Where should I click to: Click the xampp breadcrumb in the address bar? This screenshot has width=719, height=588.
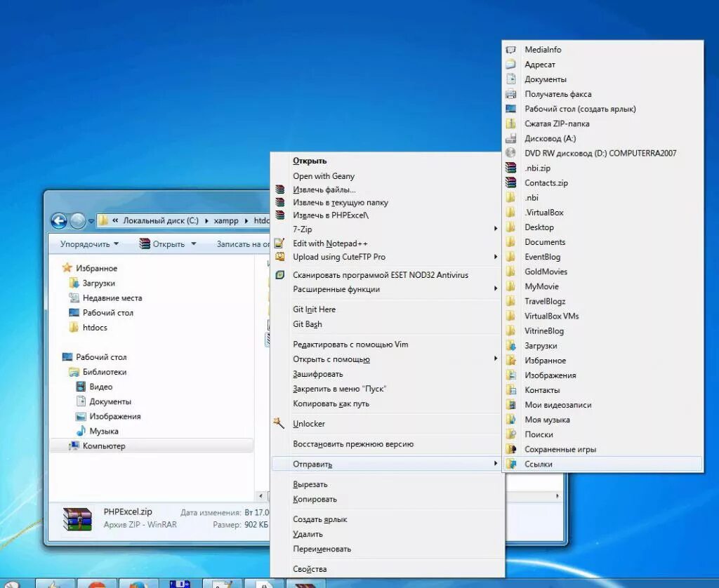(225, 220)
